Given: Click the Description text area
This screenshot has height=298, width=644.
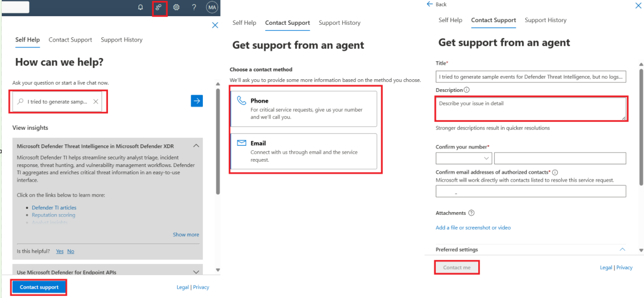Looking at the screenshot, I should pos(531,109).
